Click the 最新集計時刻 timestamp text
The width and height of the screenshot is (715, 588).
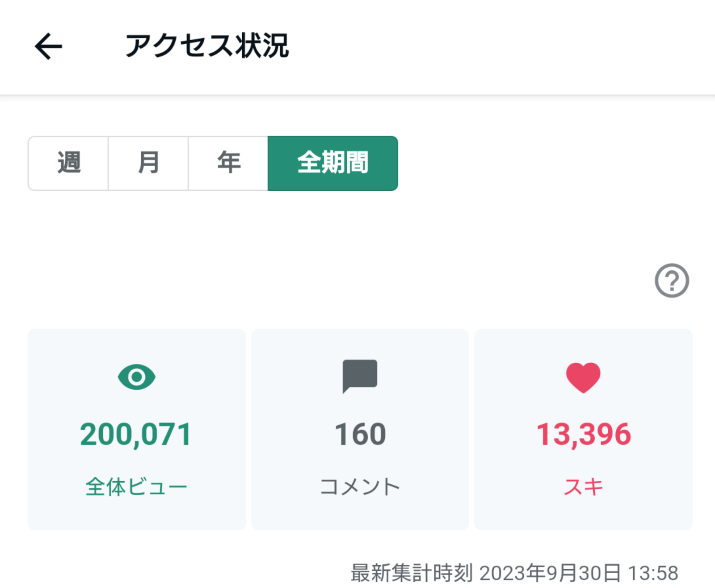[514, 573]
